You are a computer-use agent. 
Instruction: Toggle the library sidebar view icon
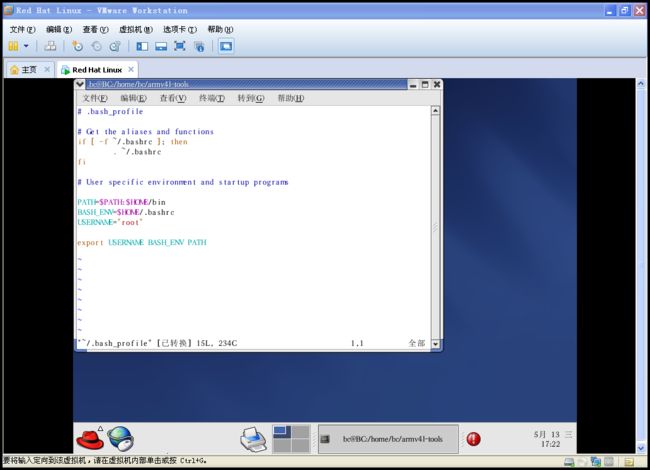click(142, 46)
